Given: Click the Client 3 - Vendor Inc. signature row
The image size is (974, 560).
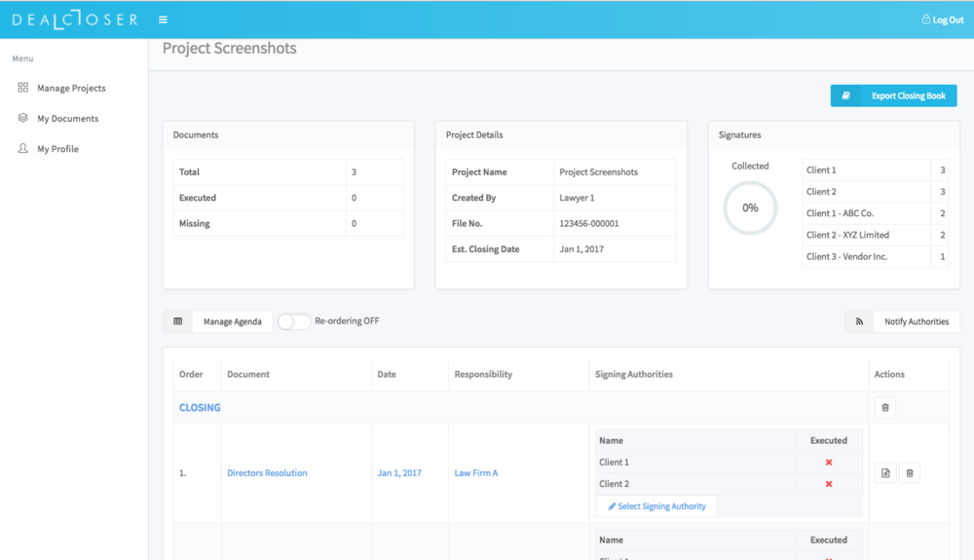Looking at the screenshot, I should click(875, 256).
